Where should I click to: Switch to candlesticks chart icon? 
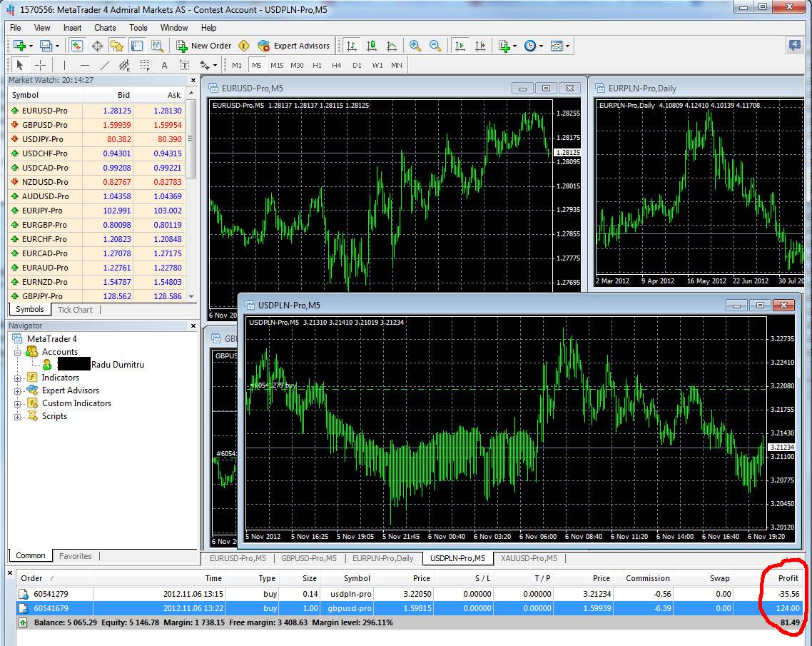click(371, 46)
